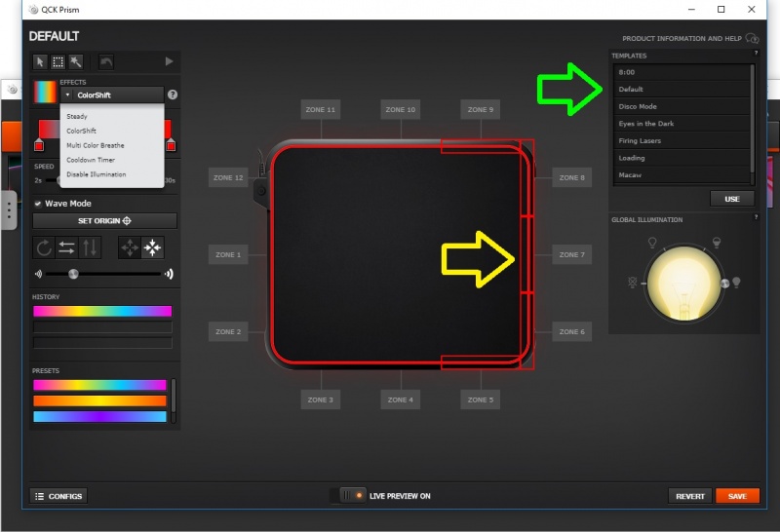The width and height of the screenshot is (780, 532).
Task: Select the pointer selection tool
Action: click(x=40, y=61)
